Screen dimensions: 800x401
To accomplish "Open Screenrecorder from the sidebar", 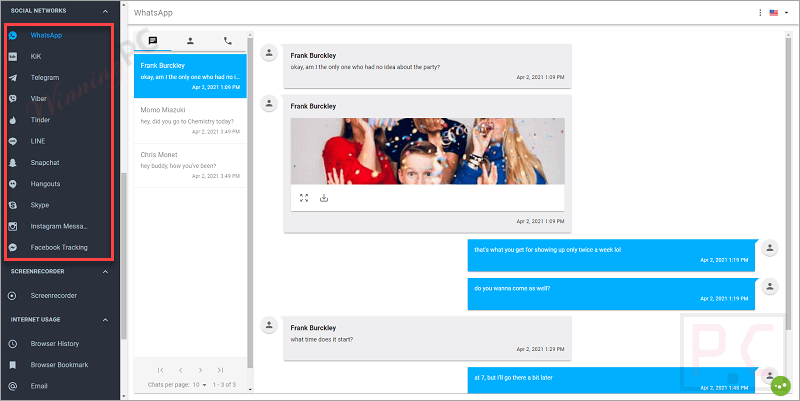I will [53, 295].
